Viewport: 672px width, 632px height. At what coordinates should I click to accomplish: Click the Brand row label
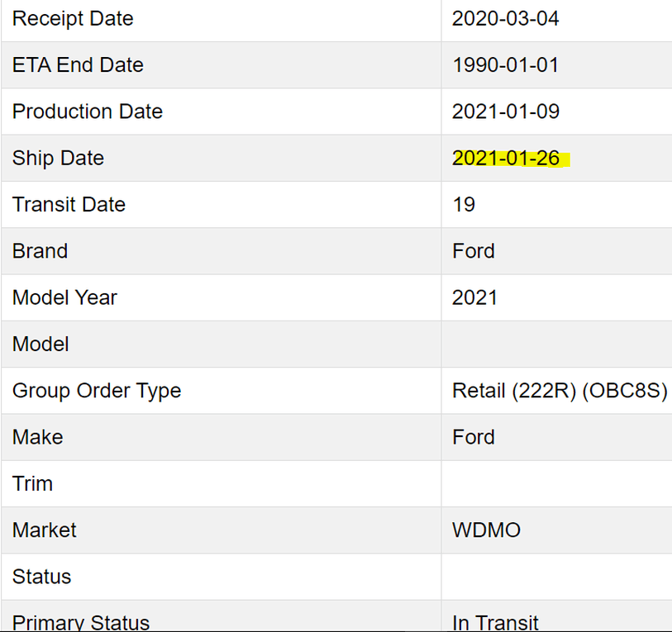[40, 251]
